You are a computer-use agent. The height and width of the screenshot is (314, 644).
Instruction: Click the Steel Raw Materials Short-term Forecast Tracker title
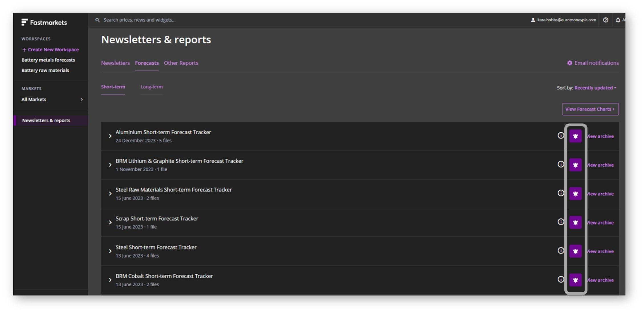[174, 190]
